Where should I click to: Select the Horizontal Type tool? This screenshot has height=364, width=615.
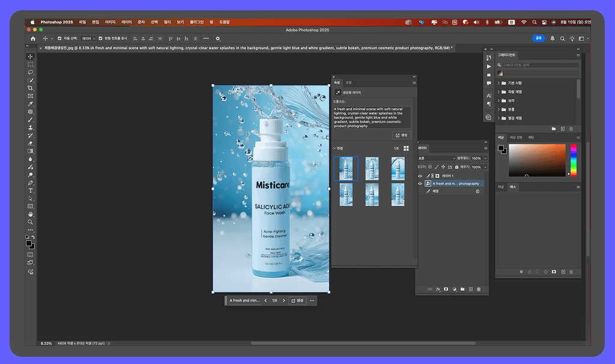tap(30, 190)
